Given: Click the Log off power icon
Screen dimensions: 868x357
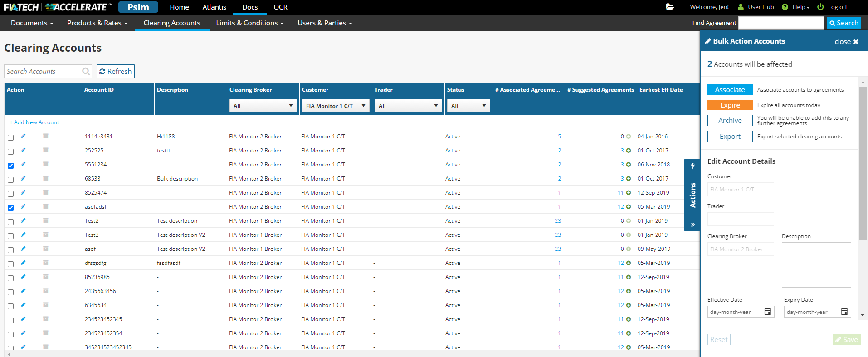Looking at the screenshot, I should click(820, 7).
